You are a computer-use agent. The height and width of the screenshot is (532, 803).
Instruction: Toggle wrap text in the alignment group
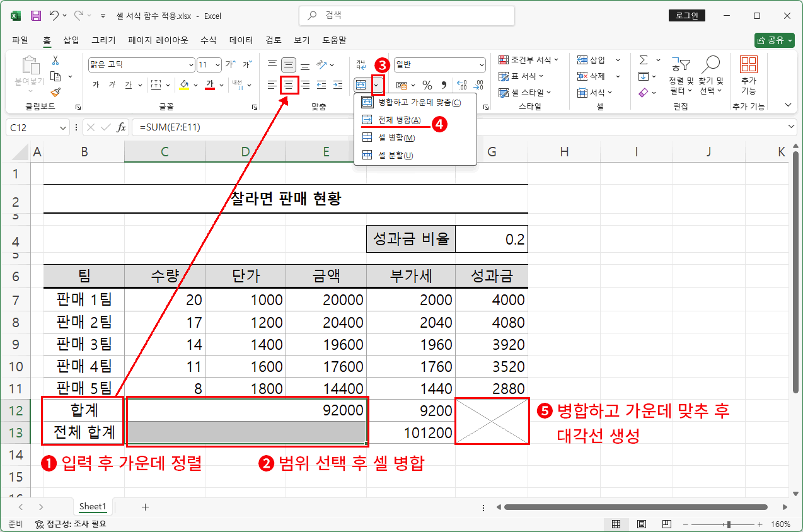(361, 64)
